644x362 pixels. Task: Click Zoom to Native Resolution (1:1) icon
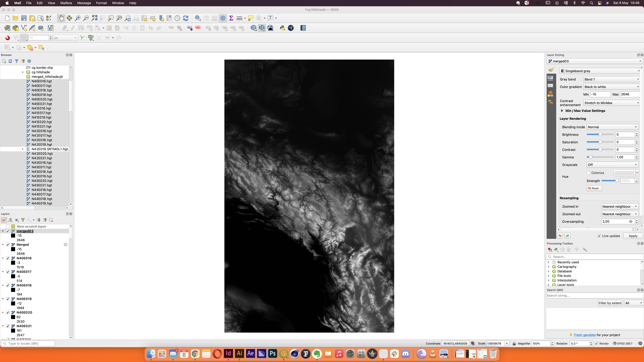(x=119, y=18)
